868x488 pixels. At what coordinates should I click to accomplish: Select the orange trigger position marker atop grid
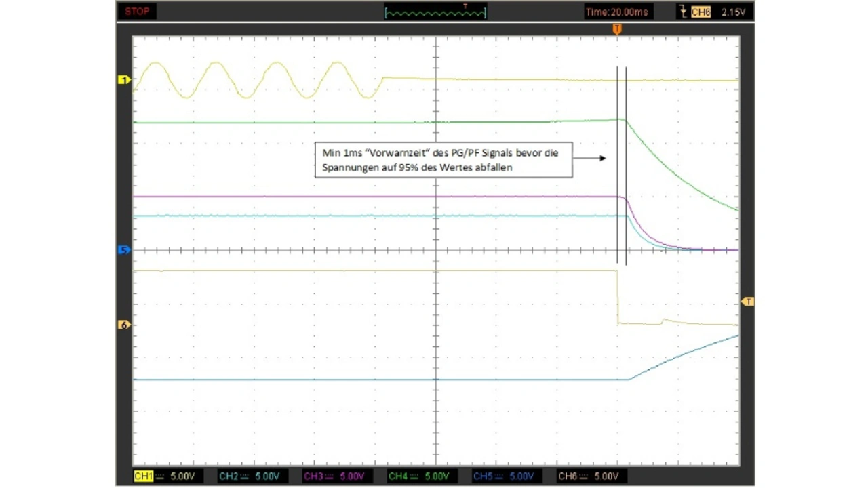click(x=617, y=29)
